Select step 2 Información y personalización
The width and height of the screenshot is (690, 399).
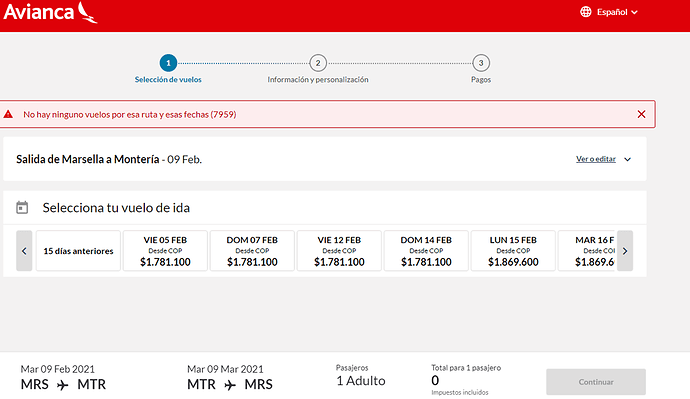[318, 69]
